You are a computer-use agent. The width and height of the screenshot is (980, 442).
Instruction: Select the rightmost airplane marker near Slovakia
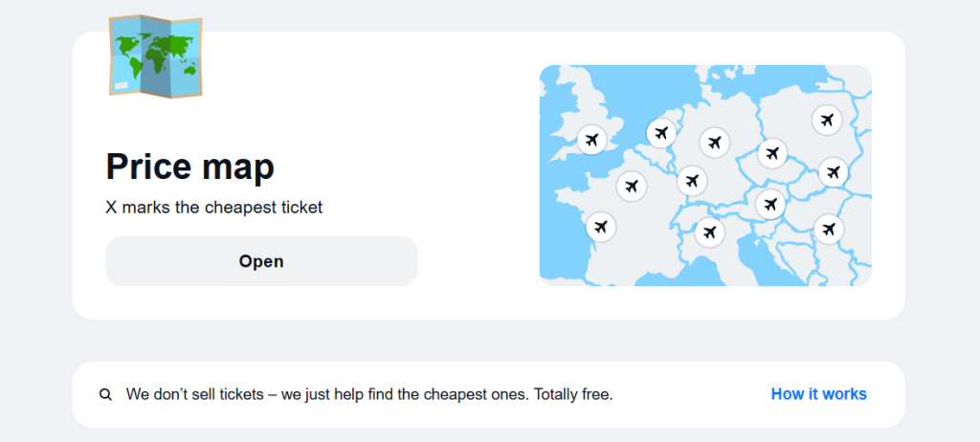tap(833, 172)
